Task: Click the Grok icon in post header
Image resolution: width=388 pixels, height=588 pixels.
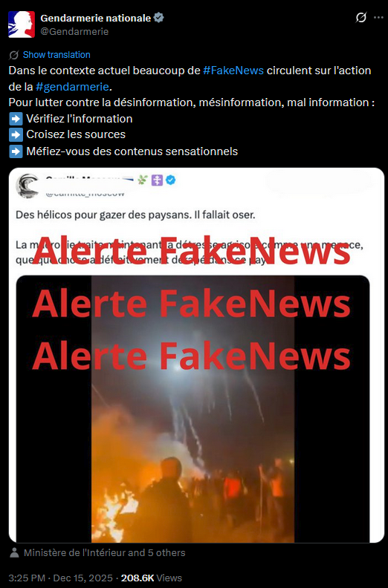Action: [361, 17]
